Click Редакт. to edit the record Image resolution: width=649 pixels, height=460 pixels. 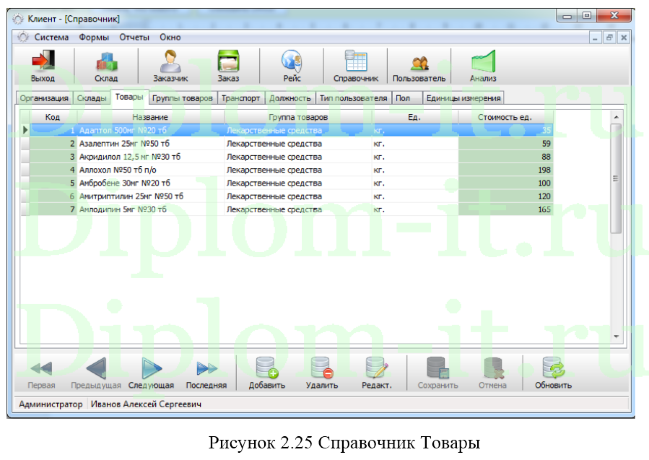click(x=376, y=372)
